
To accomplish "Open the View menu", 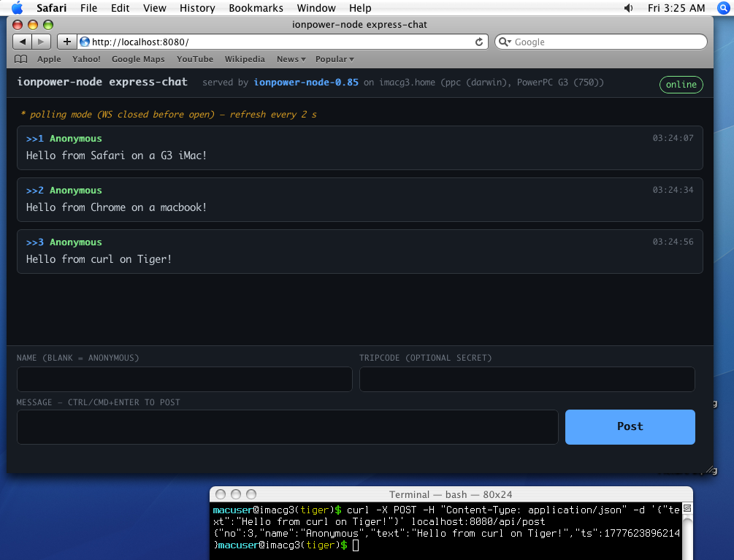I will [x=155, y=8].
